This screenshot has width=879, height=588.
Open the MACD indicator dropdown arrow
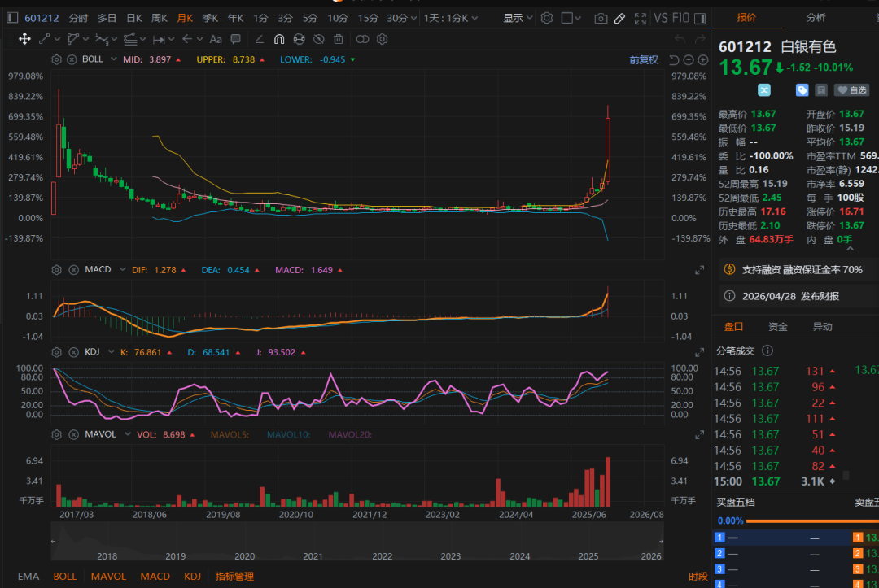[122, 270]
